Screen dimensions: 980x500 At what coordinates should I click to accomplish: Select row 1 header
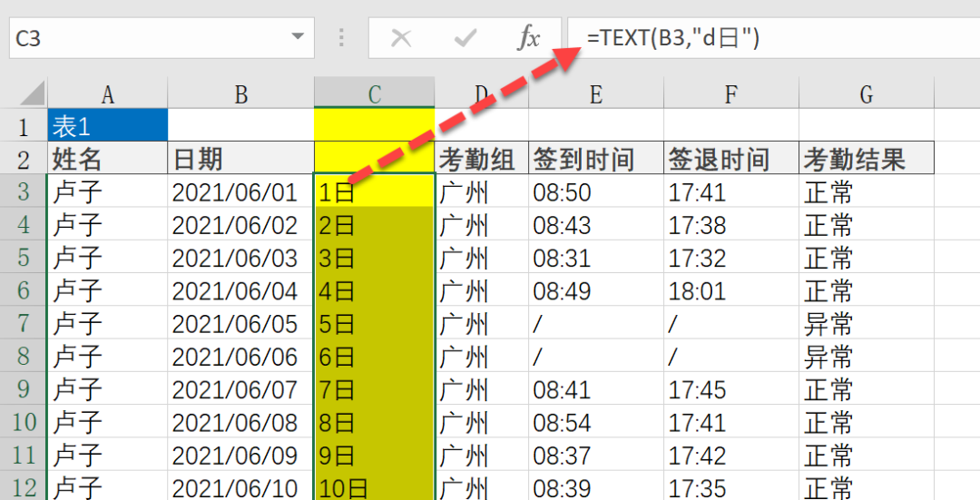24,127
